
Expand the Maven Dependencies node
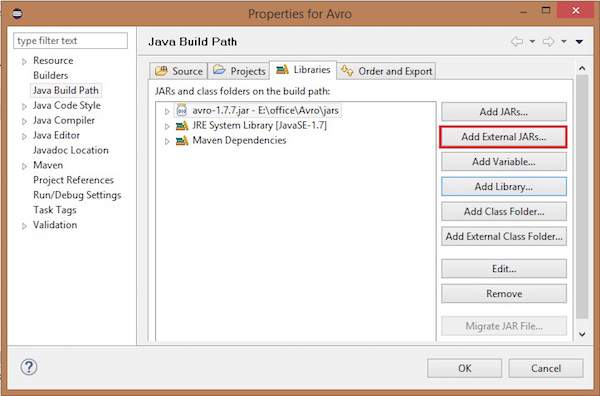pos(167,141)
